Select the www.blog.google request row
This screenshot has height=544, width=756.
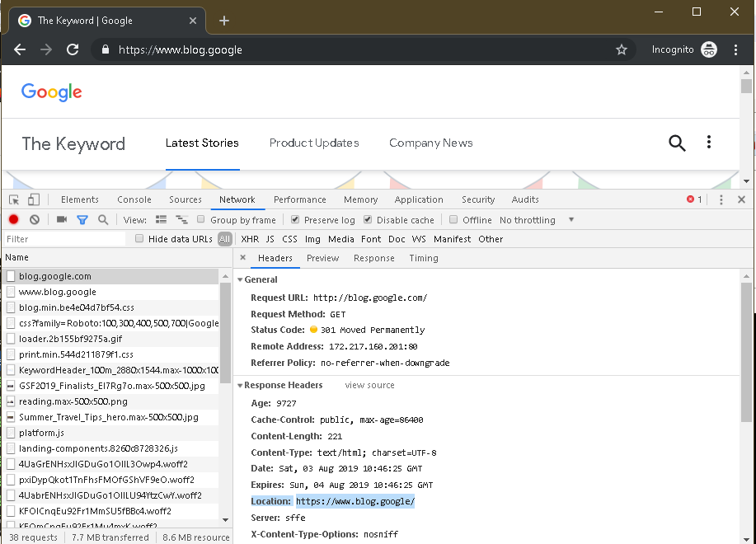[x=111, y=292]
